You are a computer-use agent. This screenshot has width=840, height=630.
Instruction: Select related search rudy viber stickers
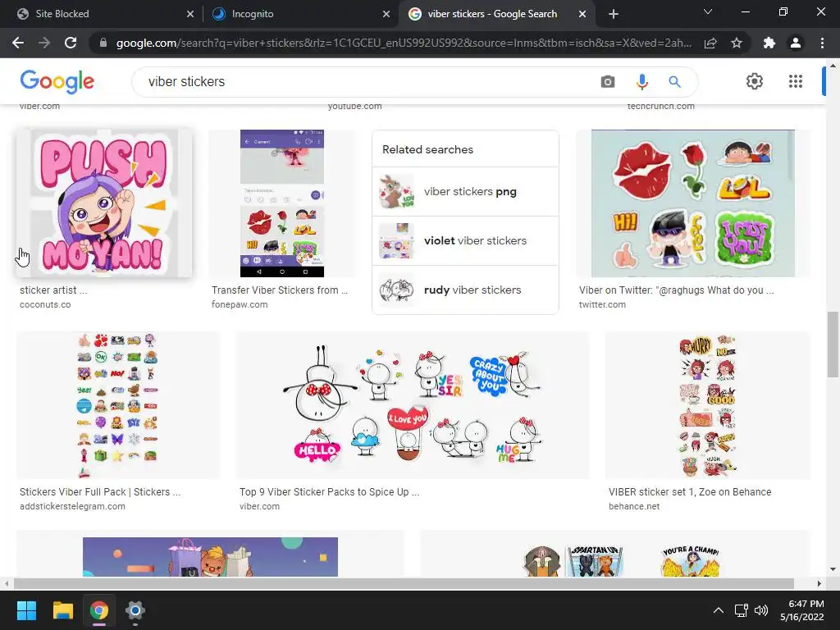point(465,290)
